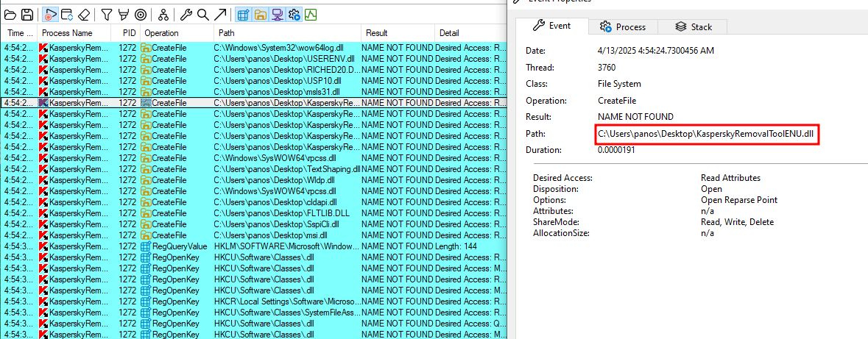Click the registry icon in RegQueryValue row
The height and width of the screenshot is (339, 868).
(x=147, y=246)
